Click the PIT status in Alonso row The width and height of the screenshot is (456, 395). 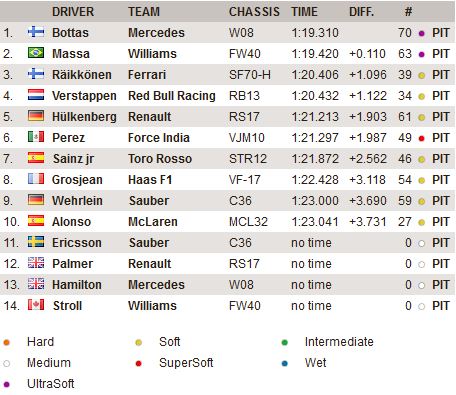click(441, 222)
